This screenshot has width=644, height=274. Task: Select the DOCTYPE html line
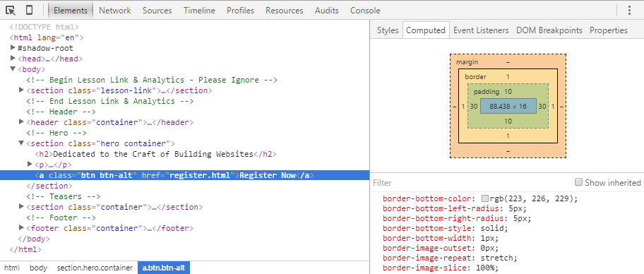coord(44,27)
